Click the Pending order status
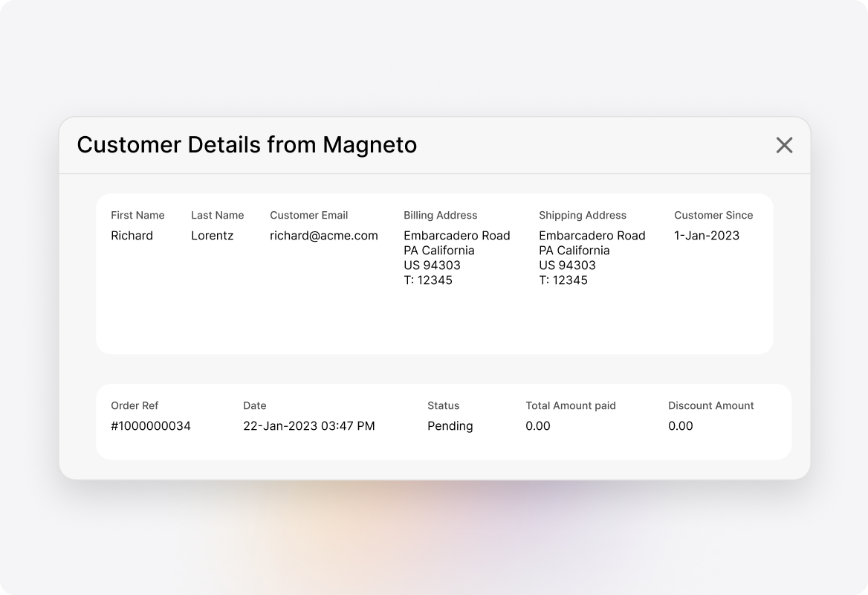 (x=450, y=425)
